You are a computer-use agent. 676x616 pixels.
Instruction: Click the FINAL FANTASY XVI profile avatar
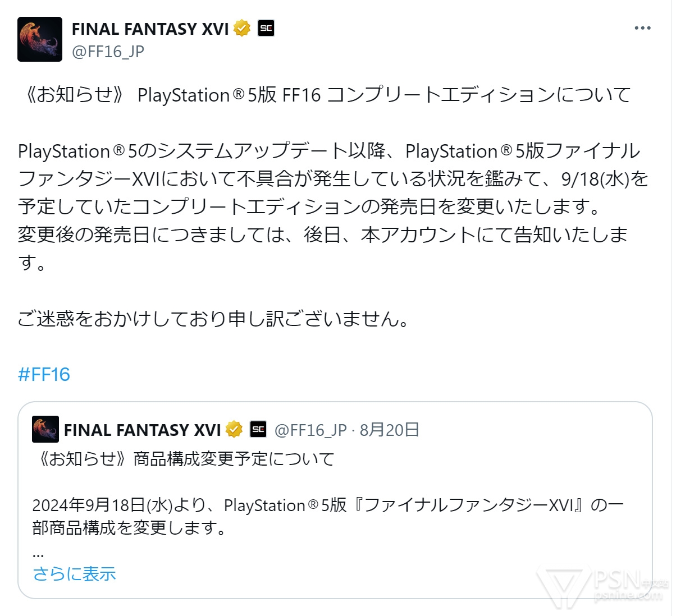pyautogui.click(x=40, y=39)
